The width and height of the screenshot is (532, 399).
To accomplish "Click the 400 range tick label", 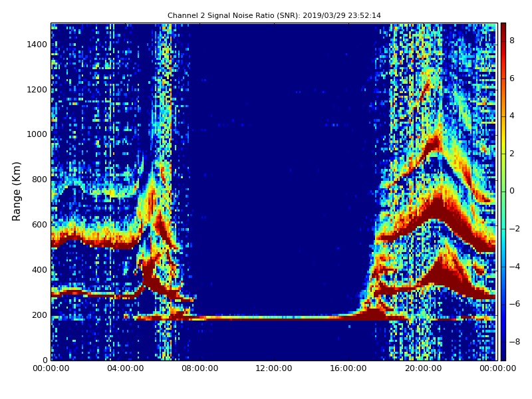I will [x=39, y=270].
